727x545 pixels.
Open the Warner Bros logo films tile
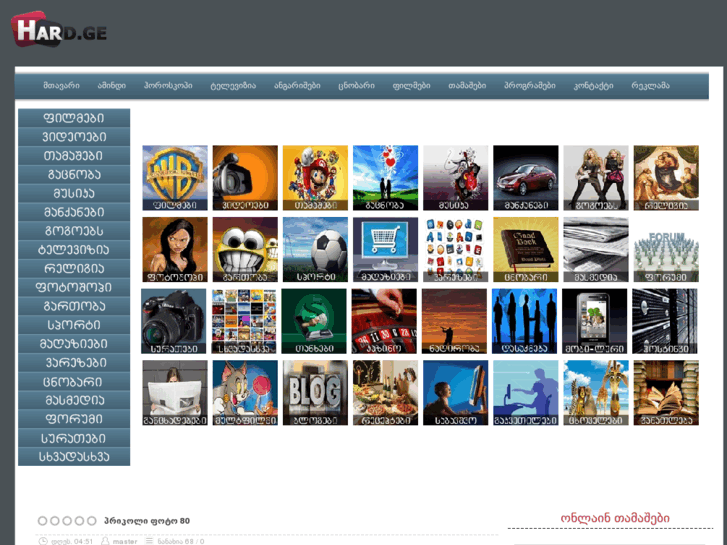pos(175,178)
